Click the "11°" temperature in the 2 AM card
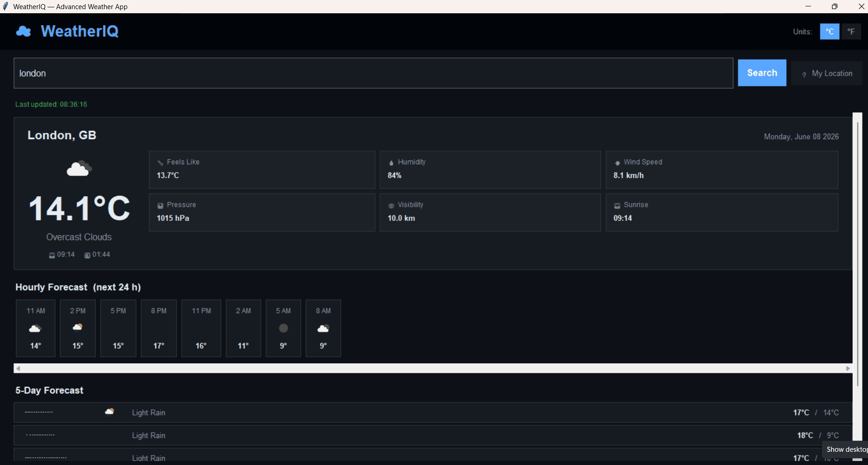868x465 pixels. tap(243, 346)
